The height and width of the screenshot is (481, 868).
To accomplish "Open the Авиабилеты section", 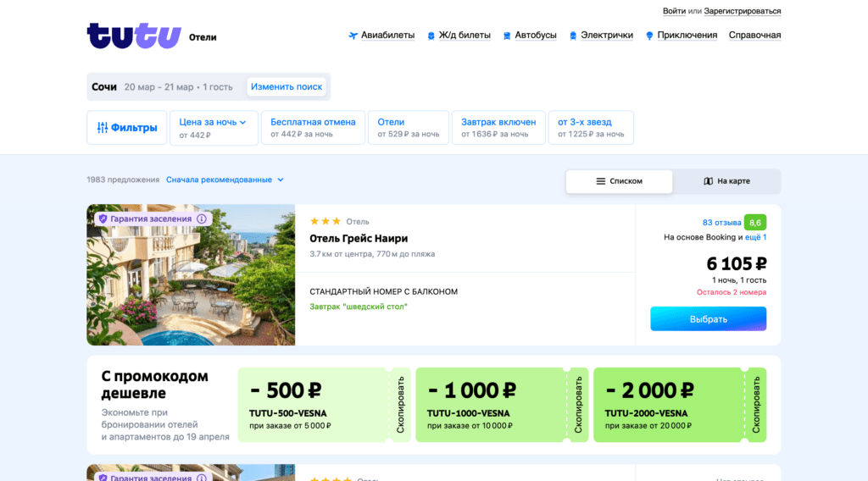I will [x=387, y=36].
